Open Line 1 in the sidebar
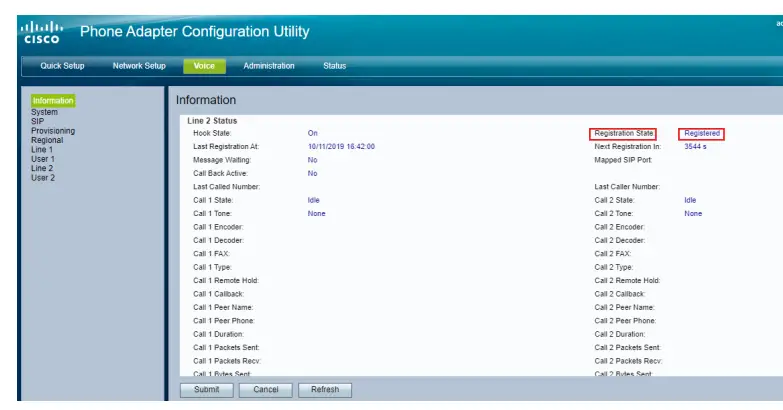Viewport: 783px width, 410px height. 42,149
